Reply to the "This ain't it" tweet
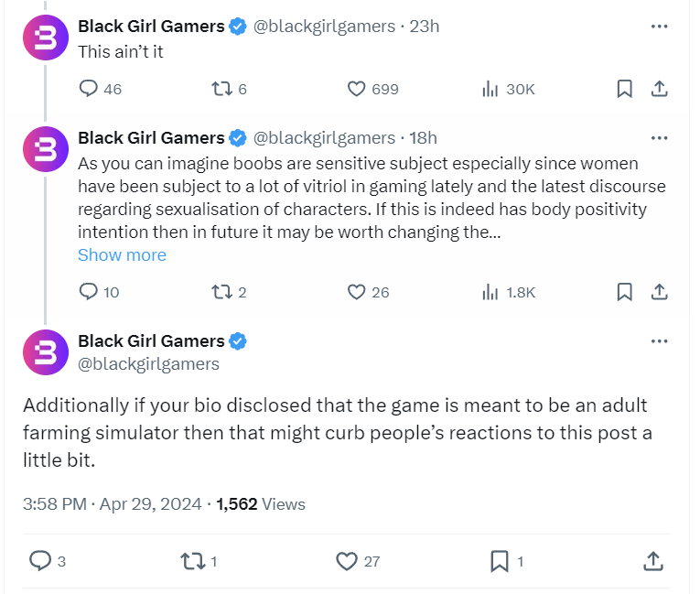Screen dimensions: 700x594 click(x=89, y=89)
